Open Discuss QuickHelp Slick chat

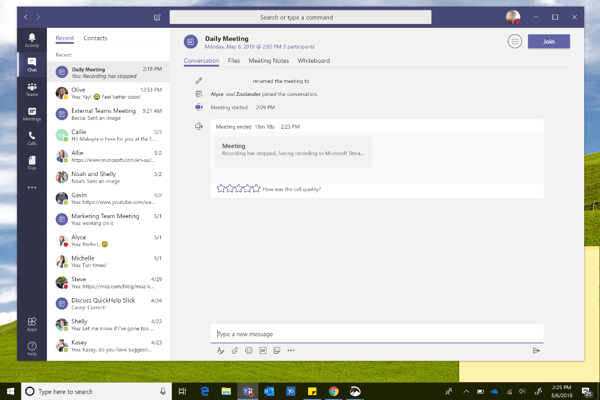tap(109, 304)
